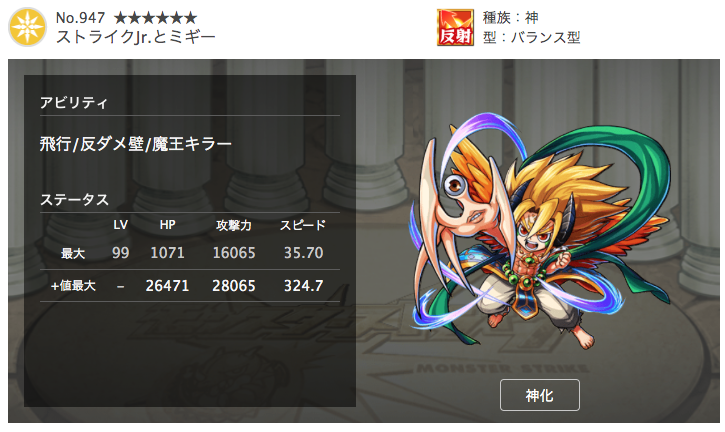The height and width of the screenshot is (432, 725).
Task: Click the ステータス section heading
Action: click(74, 200)
